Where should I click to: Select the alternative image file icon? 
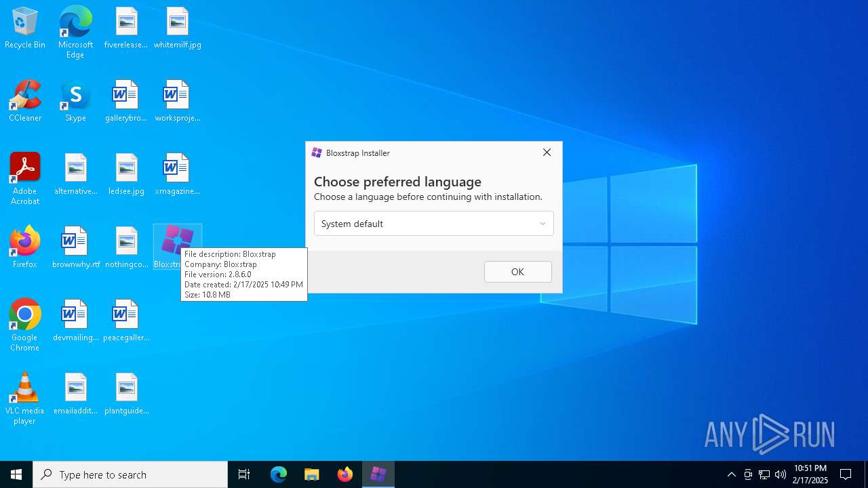[75, 174]
